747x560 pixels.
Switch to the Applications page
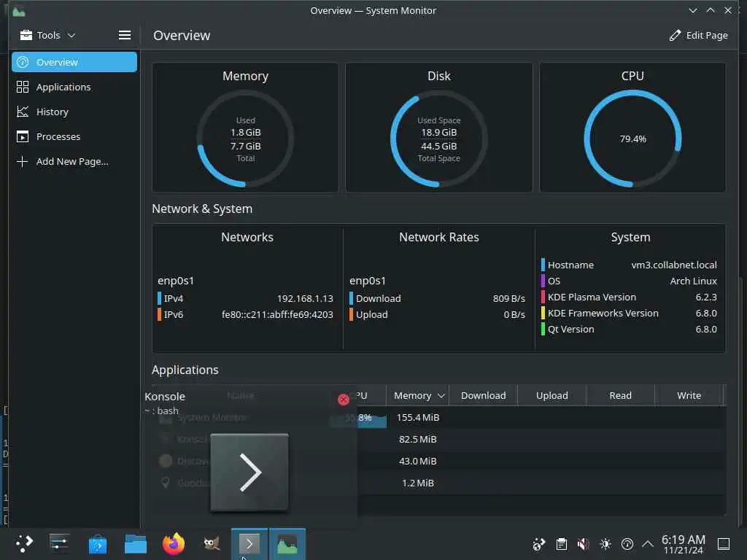pos(74,87)
